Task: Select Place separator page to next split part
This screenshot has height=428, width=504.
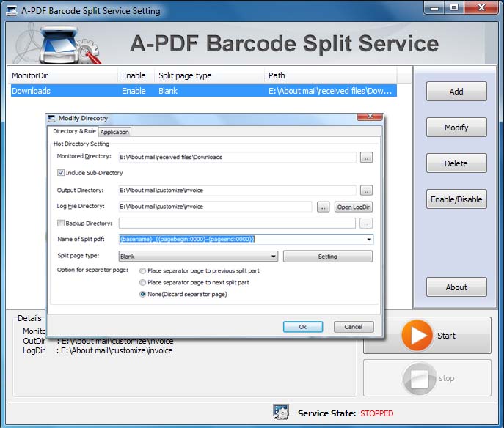Action: point(142,283)
